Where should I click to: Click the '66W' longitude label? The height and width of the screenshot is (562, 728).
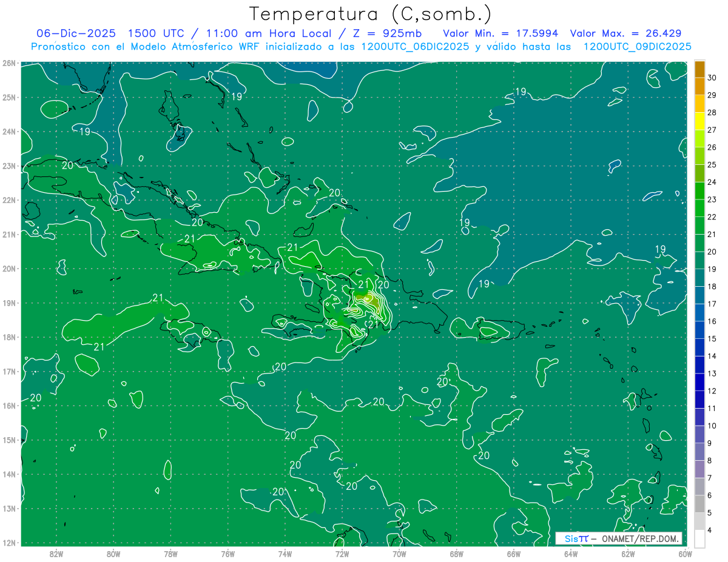(x=514, y=554)
